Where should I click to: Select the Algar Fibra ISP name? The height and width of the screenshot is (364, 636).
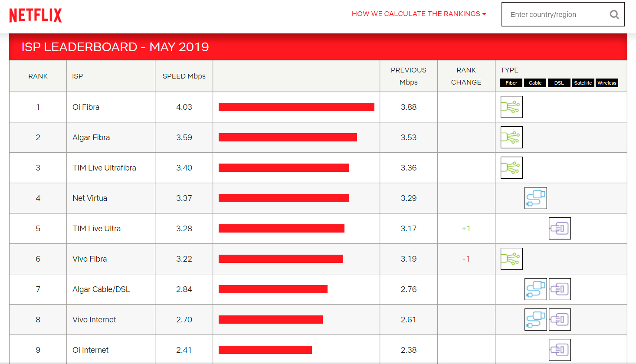click(91, 137)
